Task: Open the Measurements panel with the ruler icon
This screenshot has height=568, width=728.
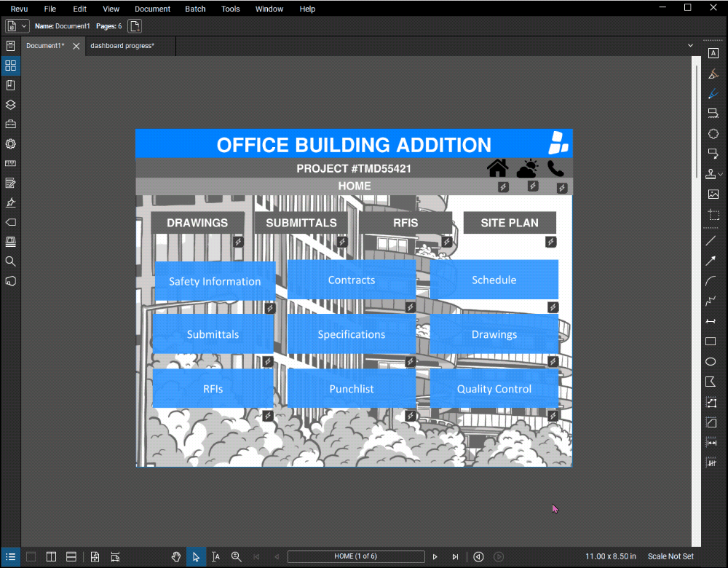Action: pyautogui.click(x=10, y=163)
